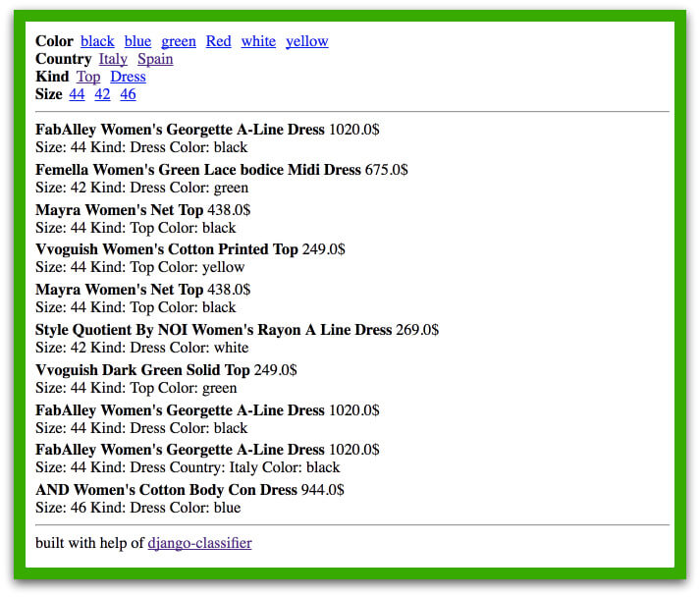Click 'Size: 44 Kind: Top Color: green' line
700x597 pixels.
click(x=136, y=388)
